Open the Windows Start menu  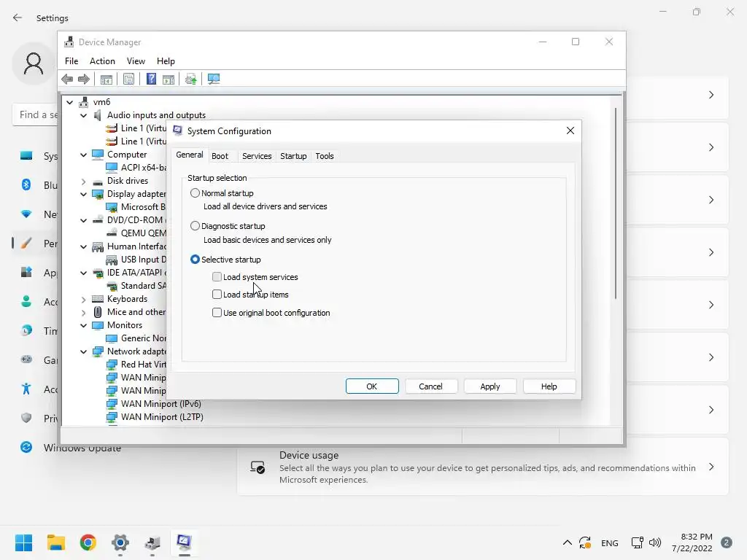23,542
